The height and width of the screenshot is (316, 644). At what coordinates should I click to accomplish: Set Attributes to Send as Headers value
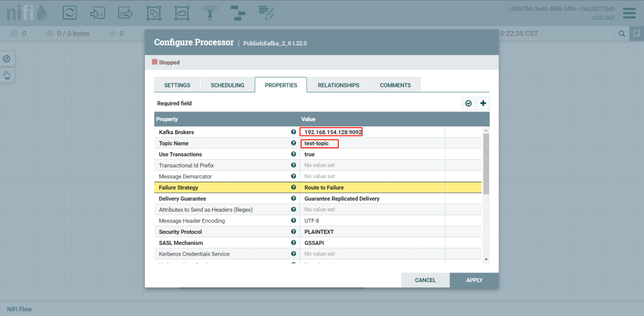373,209
